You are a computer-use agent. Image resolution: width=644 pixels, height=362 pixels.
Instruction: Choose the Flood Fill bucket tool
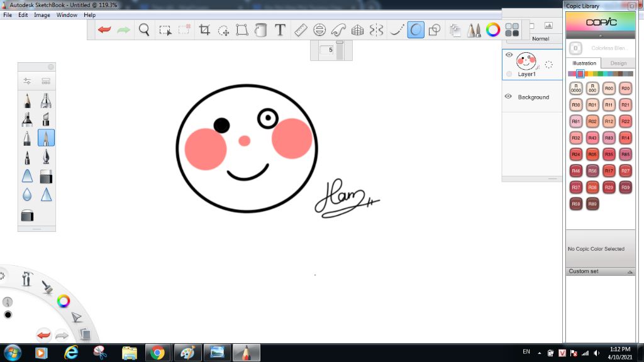260,30
